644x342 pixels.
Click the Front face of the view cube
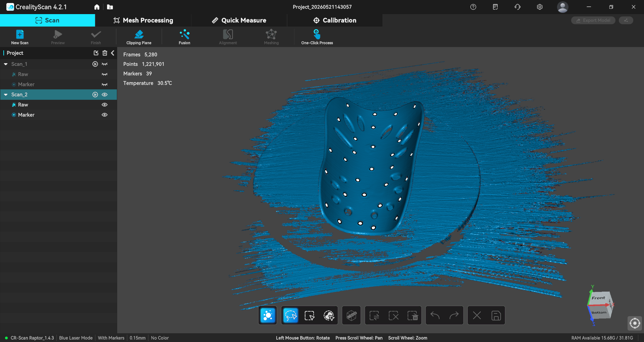pyautogui.click(x=599, y=298)
